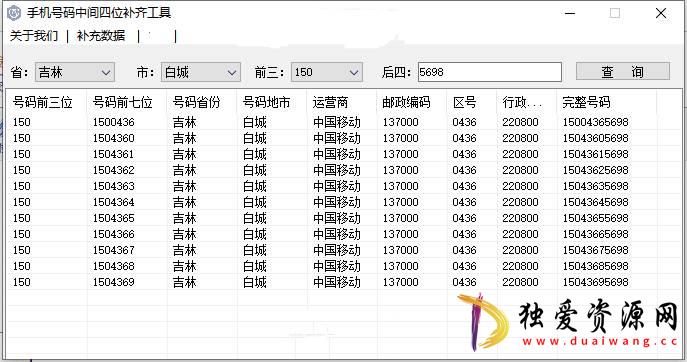Select the cell 1504364
687x362 pixels.
click(113, 202)
